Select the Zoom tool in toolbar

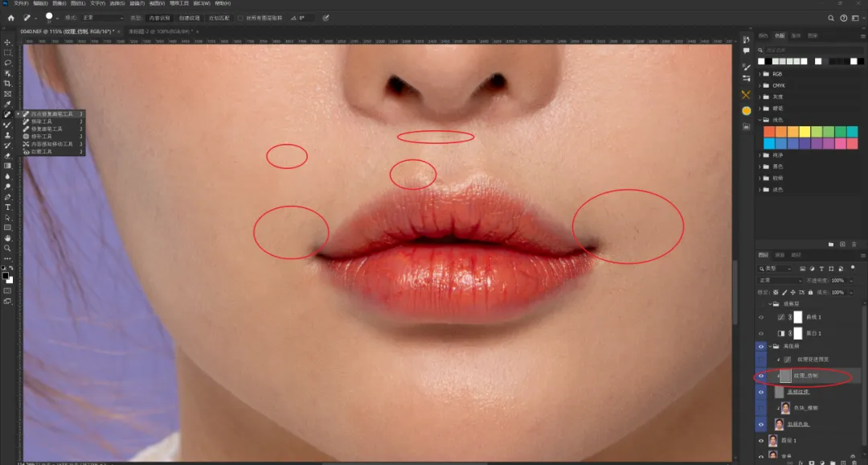tap(7, 249)
